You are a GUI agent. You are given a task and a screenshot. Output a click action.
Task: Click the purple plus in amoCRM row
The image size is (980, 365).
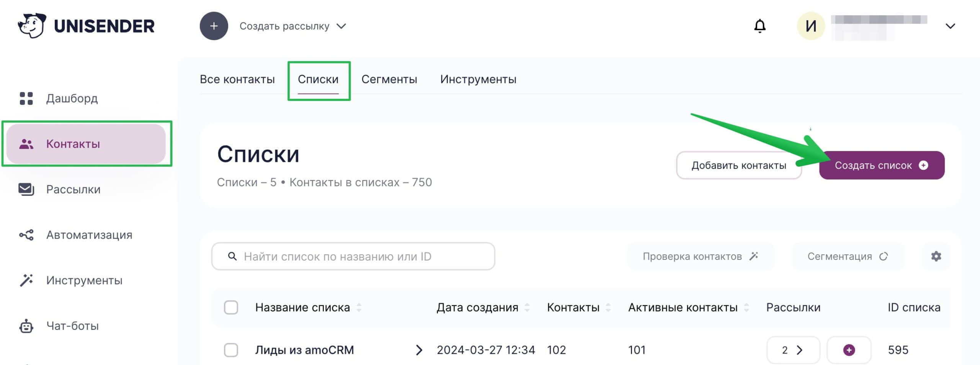tap(849, 350)
